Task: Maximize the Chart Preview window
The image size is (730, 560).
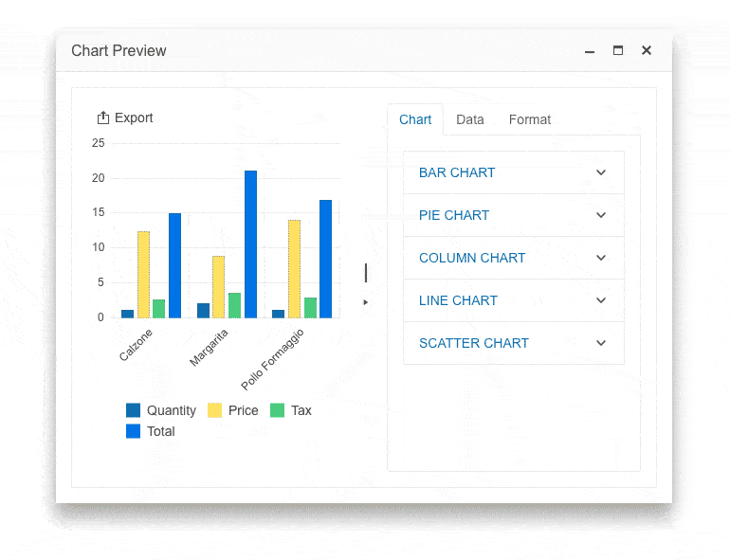Action: (618, 51)
